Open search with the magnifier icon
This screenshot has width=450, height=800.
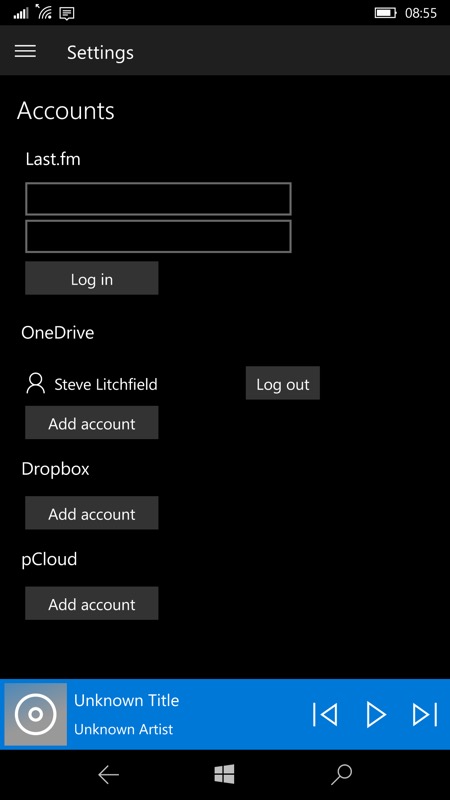tap(341, 774)
